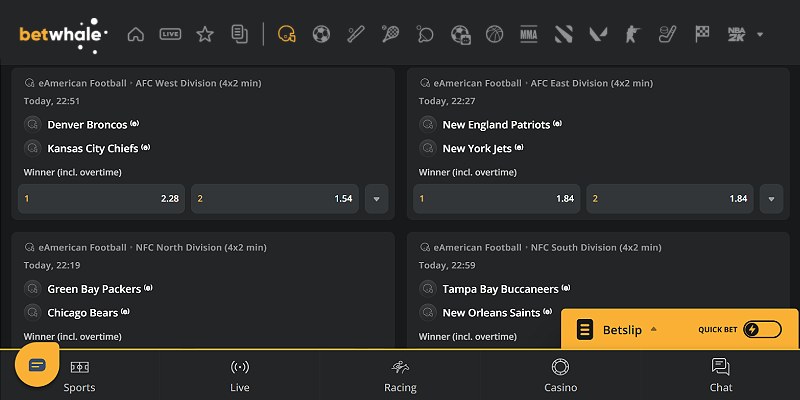The width and height of the screenshot is (800, 400).
Task: Select the Ice Hockey icon
Action: 667,35
